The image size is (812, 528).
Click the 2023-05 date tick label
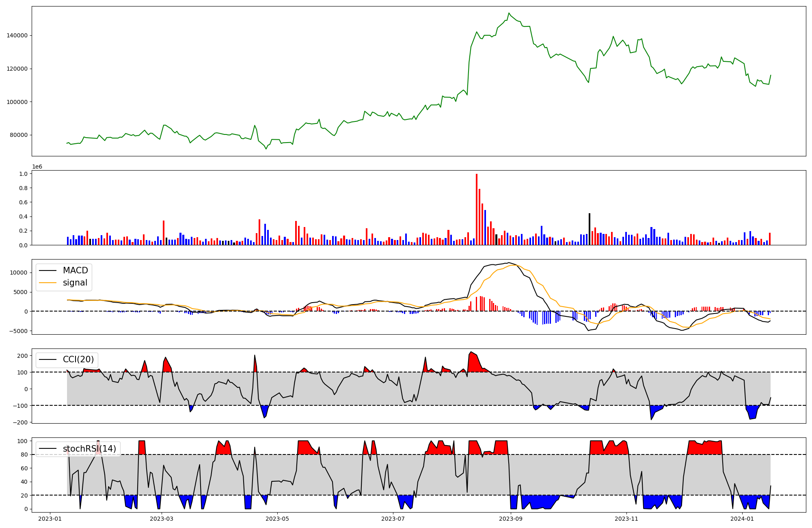[277, 519]
